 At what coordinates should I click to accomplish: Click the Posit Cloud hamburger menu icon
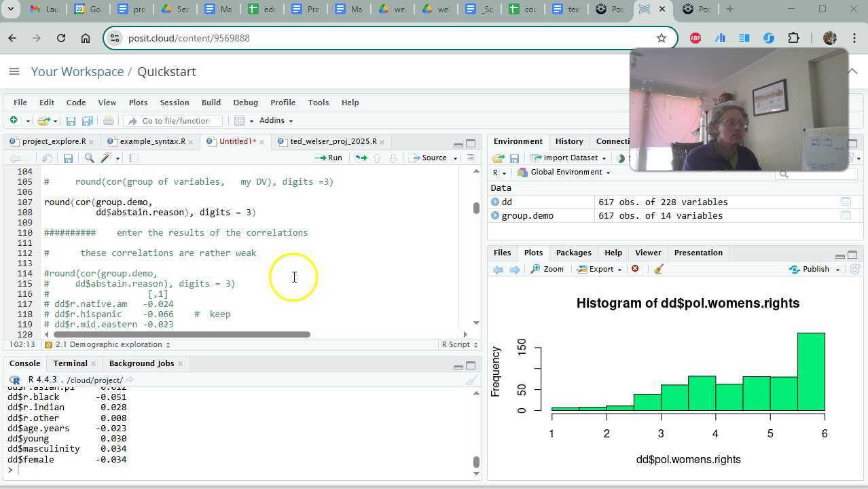pyautogui.click(x=14, y=71)
